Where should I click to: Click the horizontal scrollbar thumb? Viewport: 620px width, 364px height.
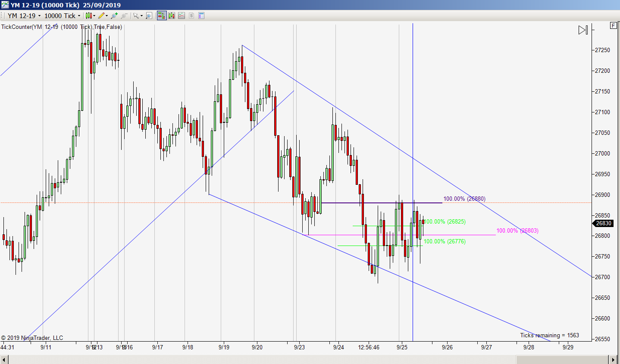point(562,360)
